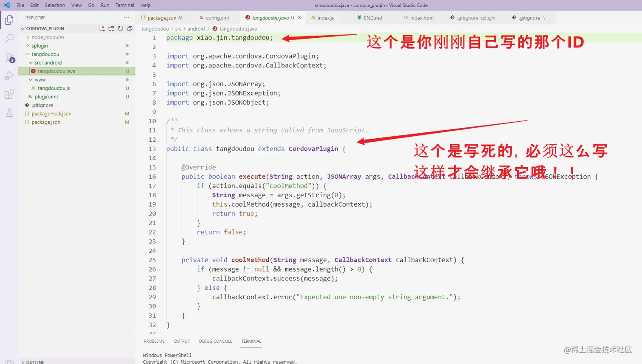Collapse all folders in Explorer

click(130, 28)
